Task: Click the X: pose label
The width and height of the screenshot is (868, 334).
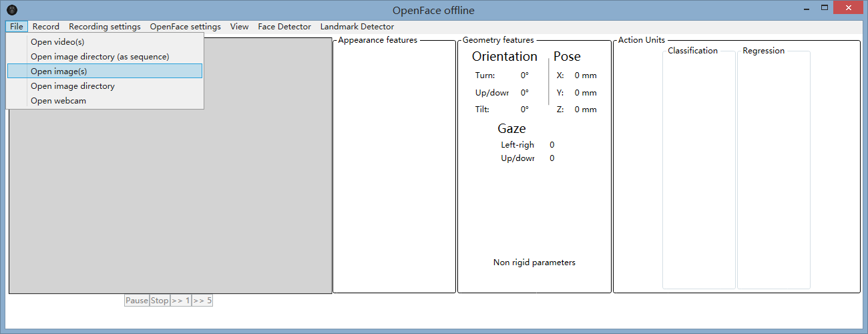Action: coord(560,75)
